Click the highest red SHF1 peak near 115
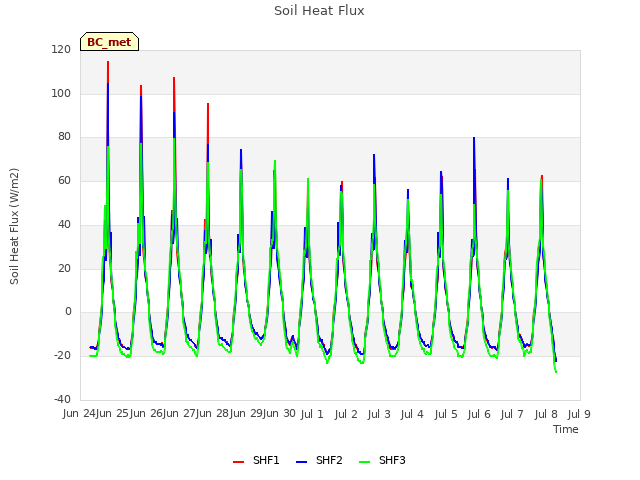Viewport: 640px width, 480px height. [108, 62]
